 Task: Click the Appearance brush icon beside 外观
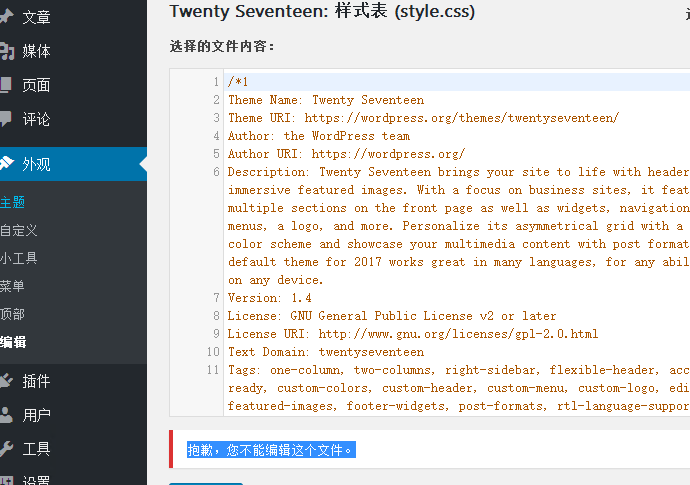(7, 163)
